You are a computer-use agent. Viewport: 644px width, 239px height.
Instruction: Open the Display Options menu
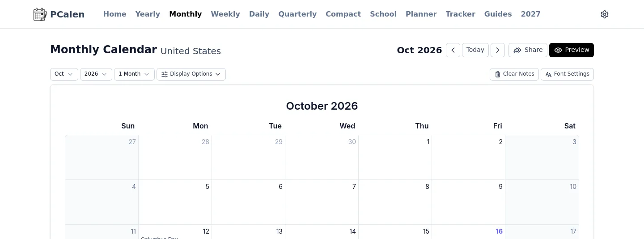click(191, 74)
